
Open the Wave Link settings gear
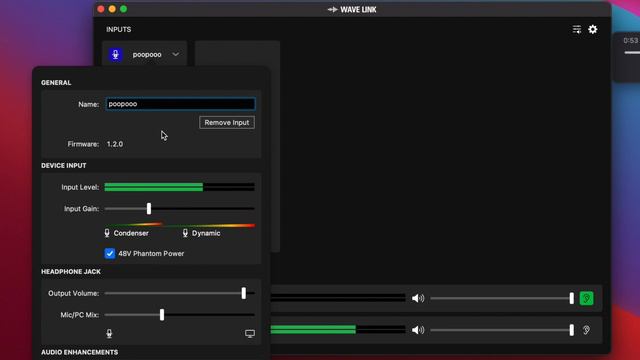click(593, 29)
